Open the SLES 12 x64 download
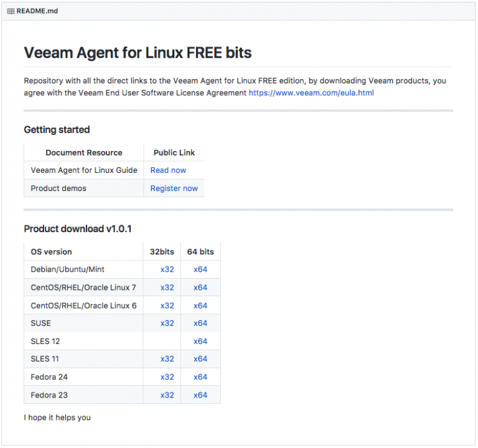 [200, 342]
